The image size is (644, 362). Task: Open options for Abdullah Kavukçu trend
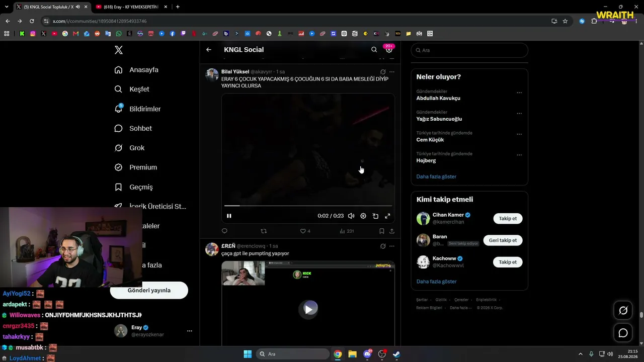[519, 93]
